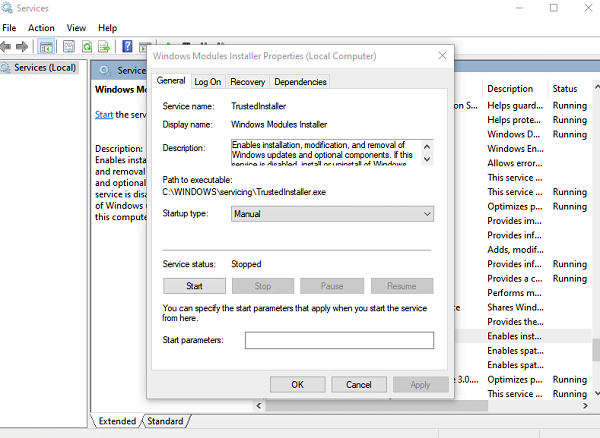Click the services list scroll-up arrow

(x=597, y=88)
